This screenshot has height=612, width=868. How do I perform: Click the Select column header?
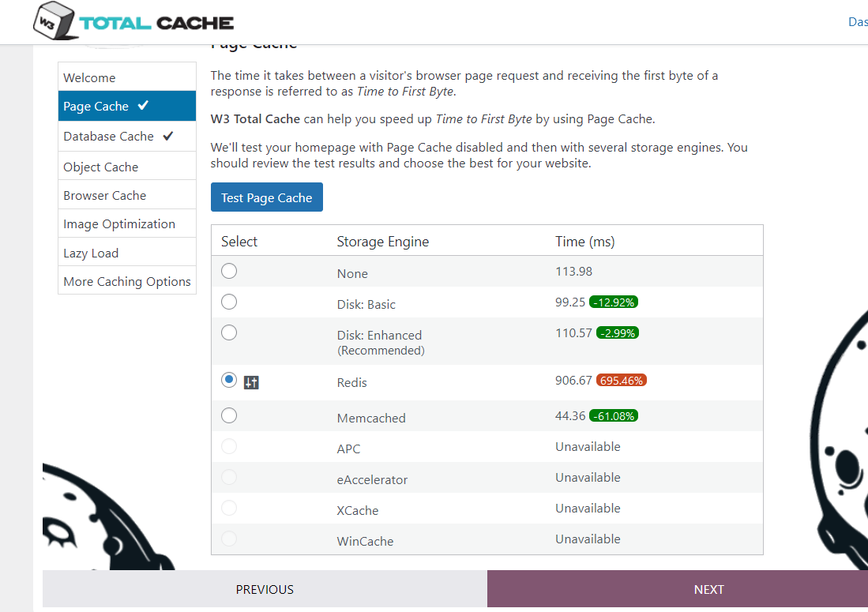(x=239, y=242)
